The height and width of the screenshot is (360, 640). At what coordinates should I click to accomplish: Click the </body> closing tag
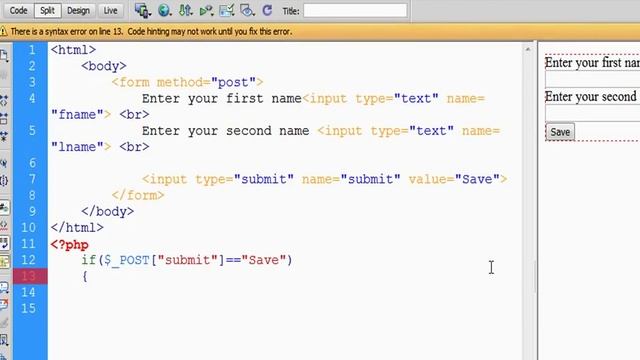pos(108,212)
